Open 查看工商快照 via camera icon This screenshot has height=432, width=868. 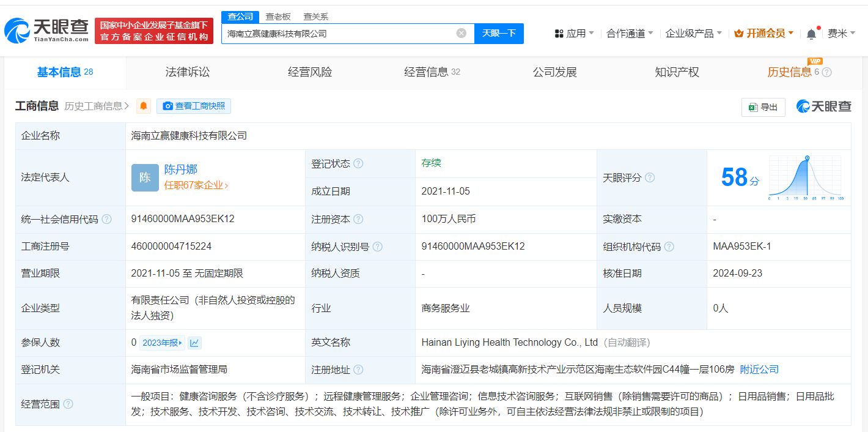193,106
